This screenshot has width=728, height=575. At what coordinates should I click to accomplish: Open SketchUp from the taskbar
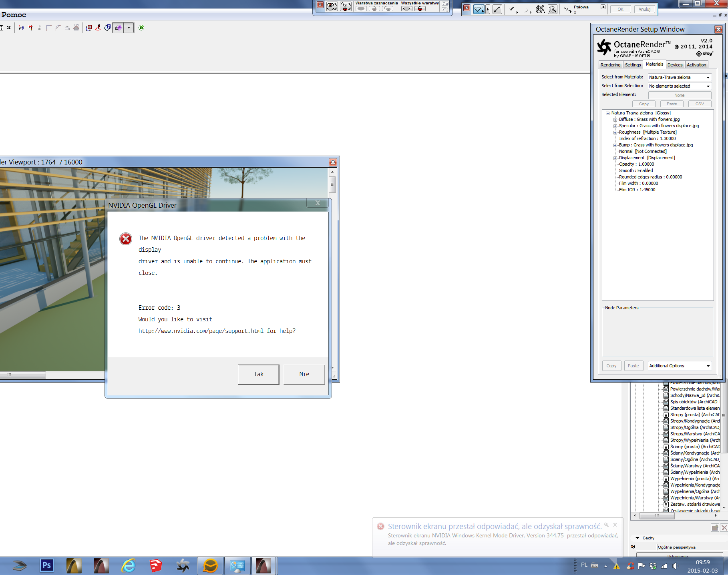[155, 565]
